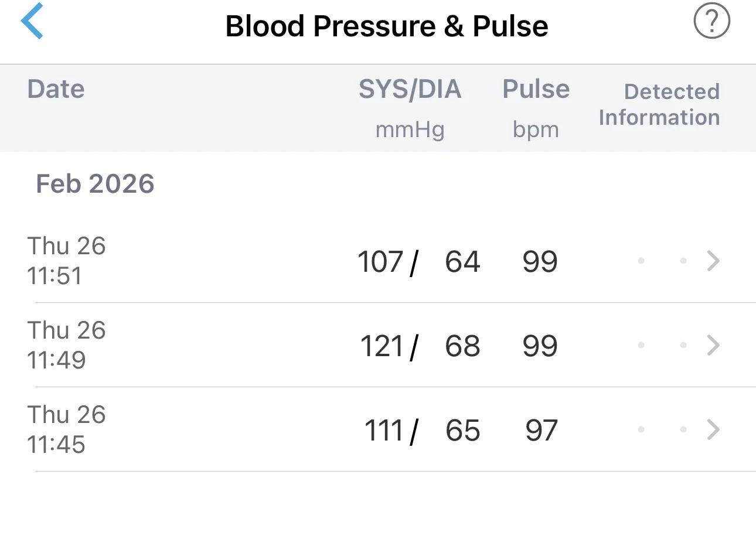Open details chevron for 11:45 reading
Viewport: 756px width, 553px height.
(x=713, y=429)
